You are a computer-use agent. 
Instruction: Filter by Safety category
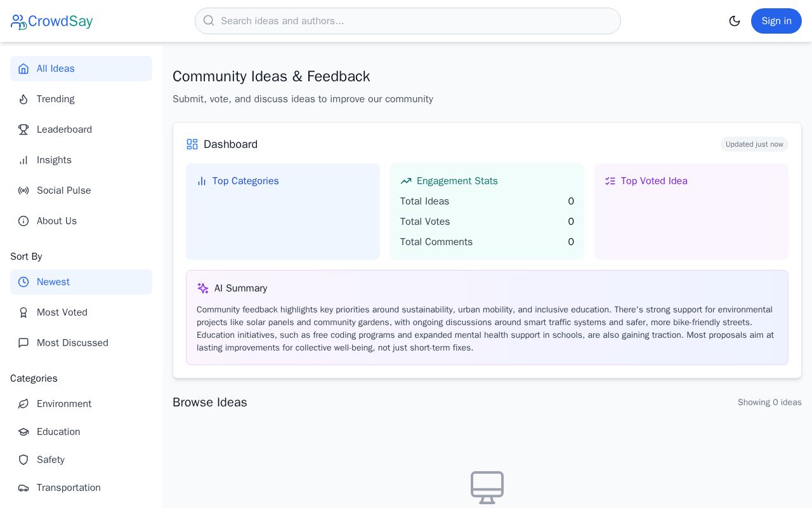coord(81,460)
